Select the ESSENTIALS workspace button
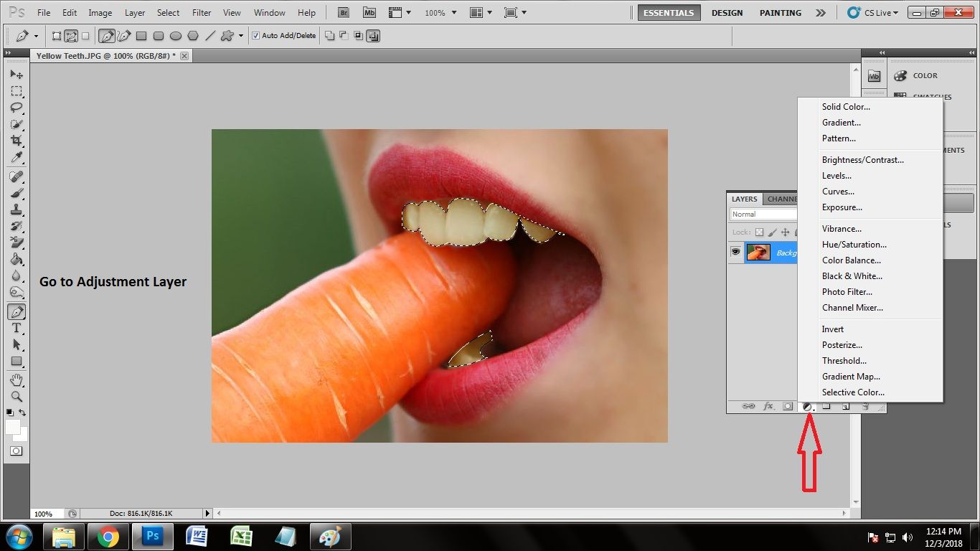The width and height of the screenshot is (980, 551). 669,13
